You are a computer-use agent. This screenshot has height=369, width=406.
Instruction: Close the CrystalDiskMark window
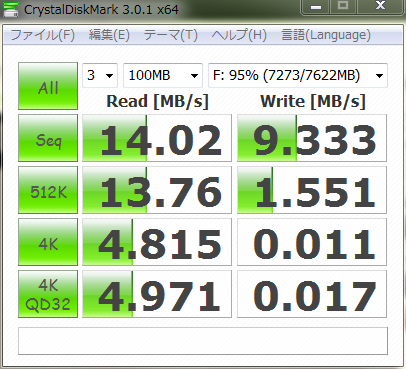(x=381, y=7)
